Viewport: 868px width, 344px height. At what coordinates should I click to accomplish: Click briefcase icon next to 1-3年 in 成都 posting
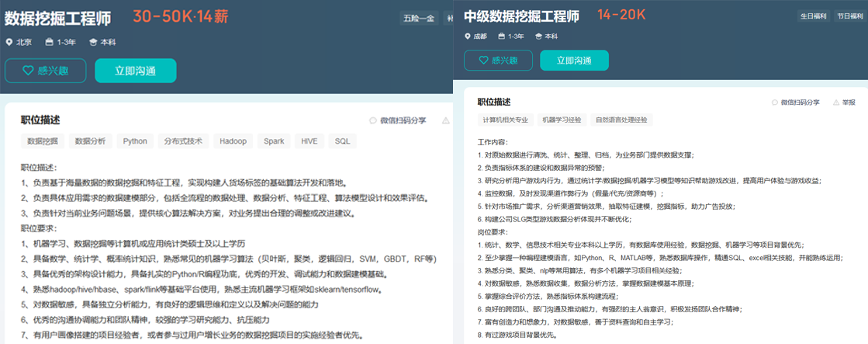502,36
